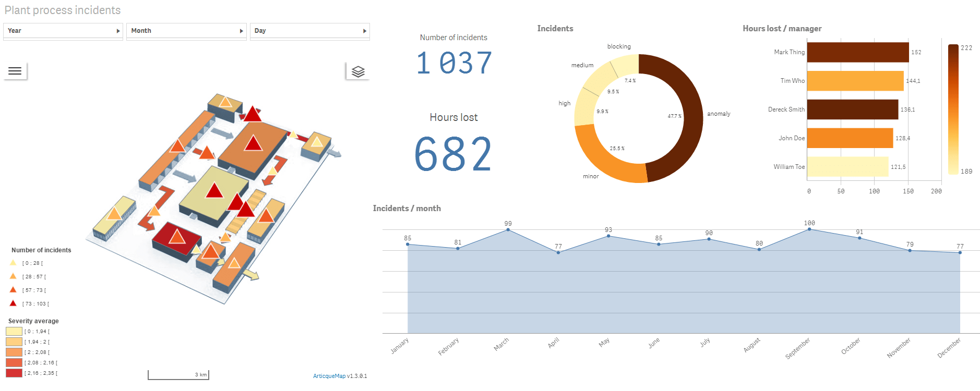Select the minor donut segment label
Image resolution: width=980 pixels, height=391 pixels.
point(591,176)
